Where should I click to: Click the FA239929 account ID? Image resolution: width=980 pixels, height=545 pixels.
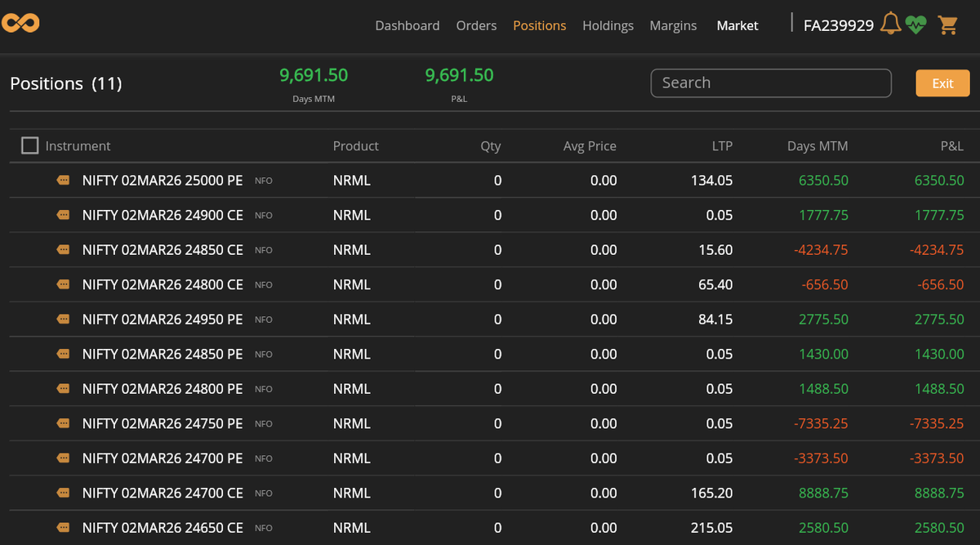click(x=839, y=25)
